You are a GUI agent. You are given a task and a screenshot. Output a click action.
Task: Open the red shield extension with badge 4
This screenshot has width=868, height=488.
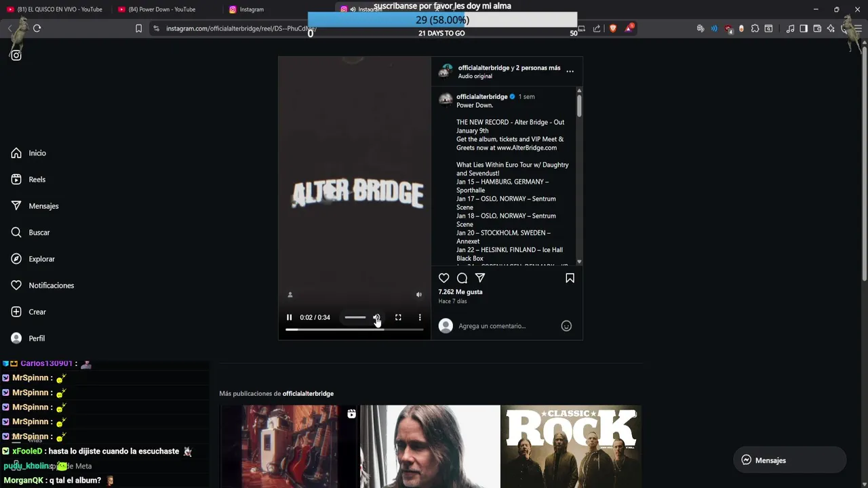click(728, 28)
